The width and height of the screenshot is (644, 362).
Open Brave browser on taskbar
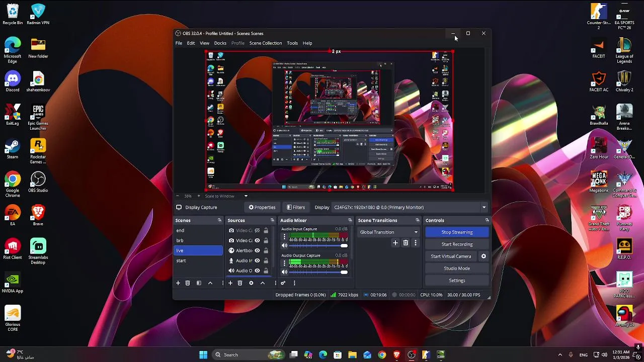coord(396,355)
